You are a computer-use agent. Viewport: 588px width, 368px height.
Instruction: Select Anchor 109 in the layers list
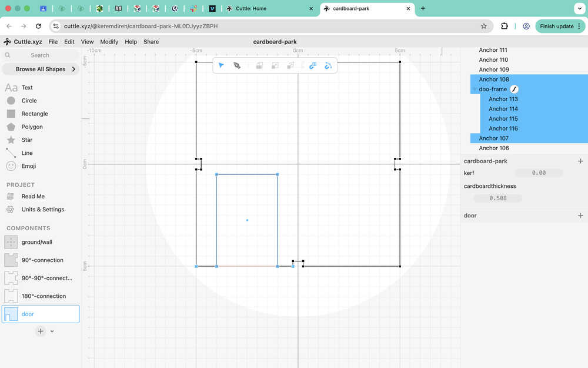coord(493,69)
